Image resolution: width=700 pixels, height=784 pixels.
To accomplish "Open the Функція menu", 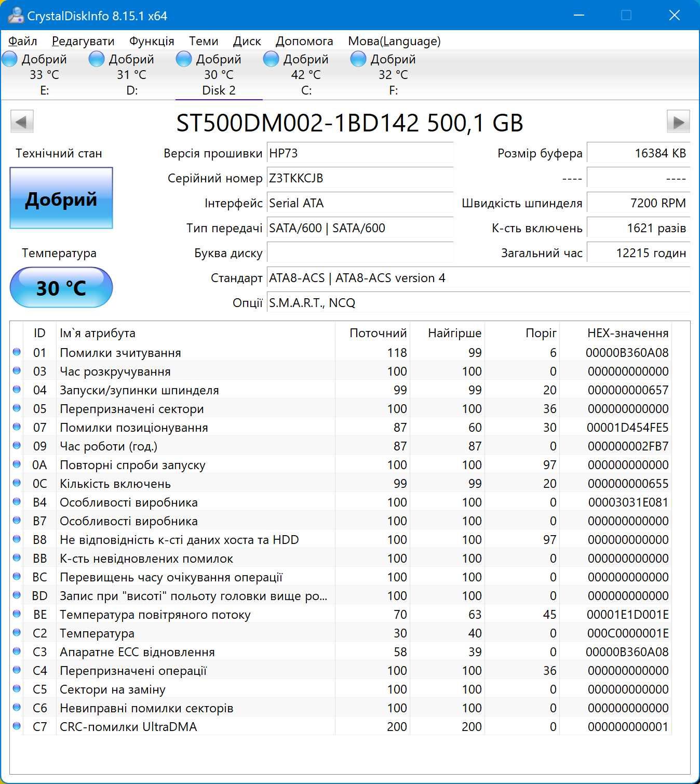I will pyautogui.click(x=152, y=41).
